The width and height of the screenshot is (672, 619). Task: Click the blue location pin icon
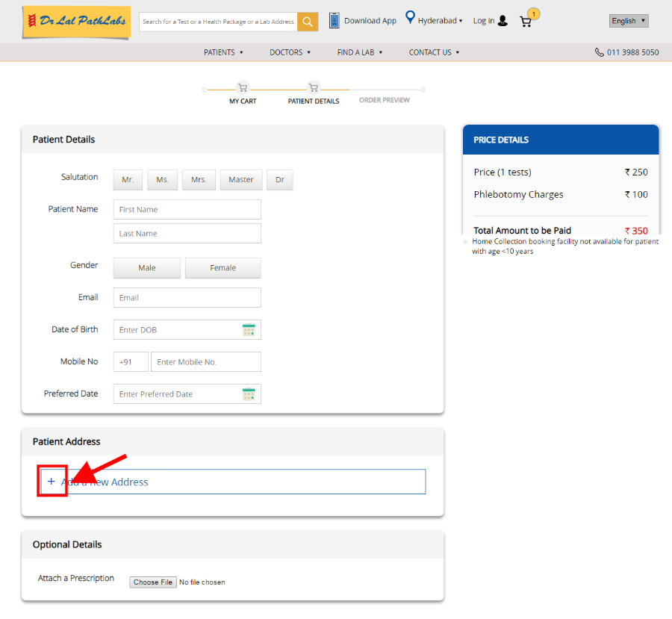pos(410,18)
